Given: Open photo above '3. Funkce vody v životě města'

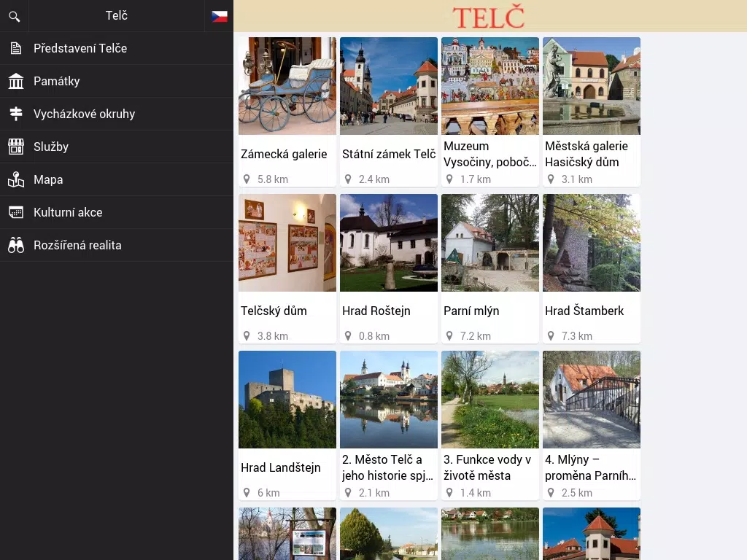Looking at the screenshot, I should tap(490, 400).
